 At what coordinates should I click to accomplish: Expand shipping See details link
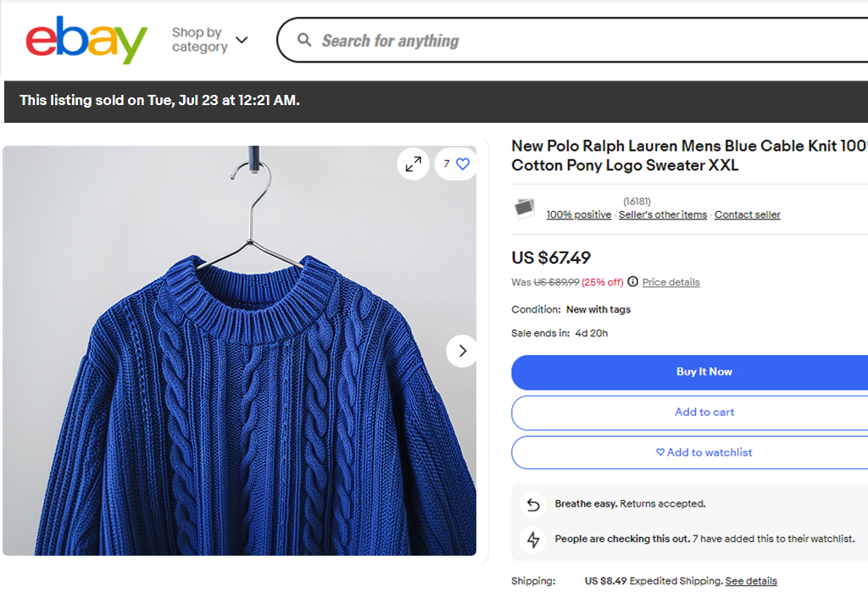(751, 581)
